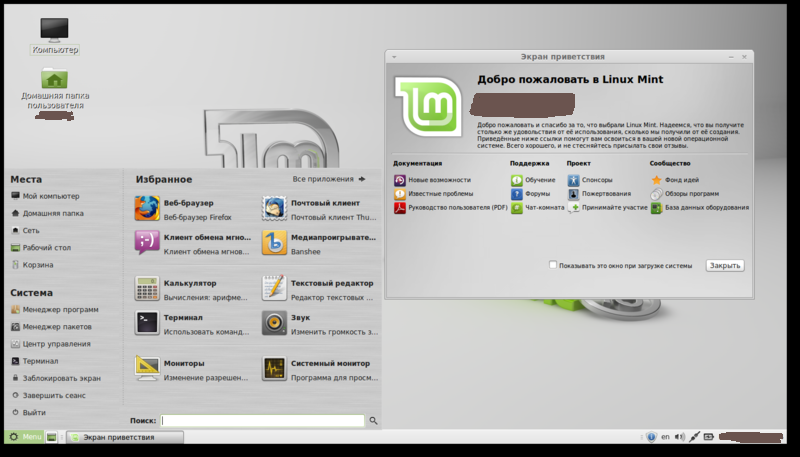
Task: Open the Спонсоры link
Action: [x=597, y=180]
